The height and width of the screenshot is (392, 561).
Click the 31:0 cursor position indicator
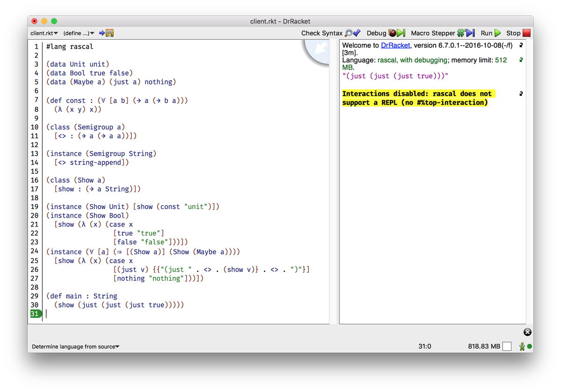tap(424, 347)
